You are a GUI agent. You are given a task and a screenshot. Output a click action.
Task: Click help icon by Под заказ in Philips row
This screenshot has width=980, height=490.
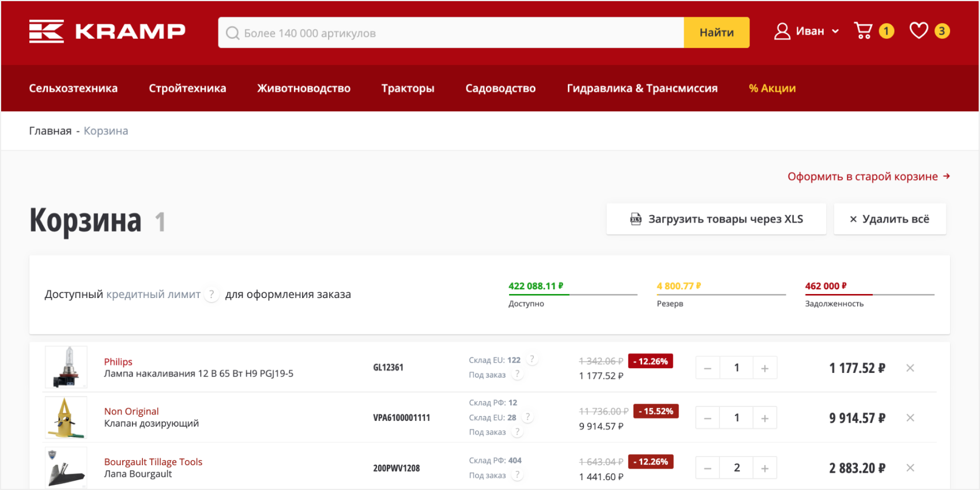click(517, 374)
